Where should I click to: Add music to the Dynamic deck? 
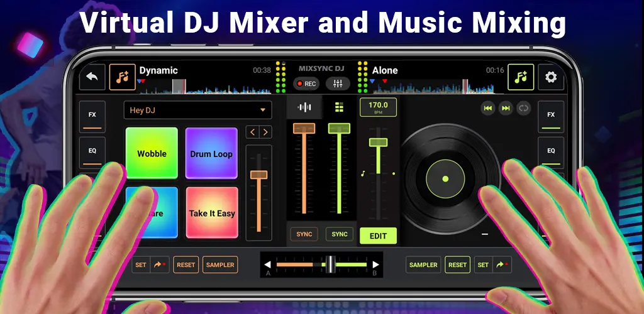coord(123,77)
